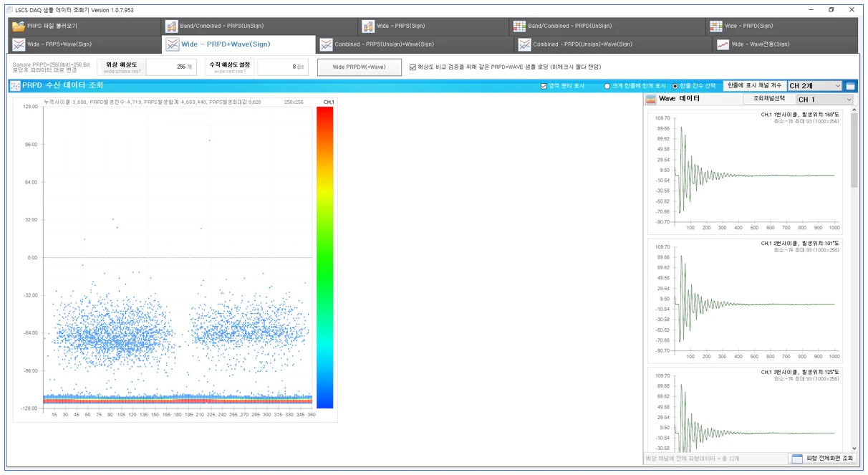868x475 pixels.
Task: Select the 크게 한줄에 한개 표시 radio
Action: [x=607, y=86]
